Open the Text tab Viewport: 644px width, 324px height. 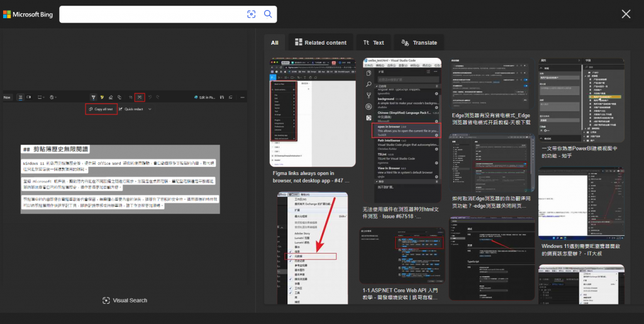(x=374, y=42)
